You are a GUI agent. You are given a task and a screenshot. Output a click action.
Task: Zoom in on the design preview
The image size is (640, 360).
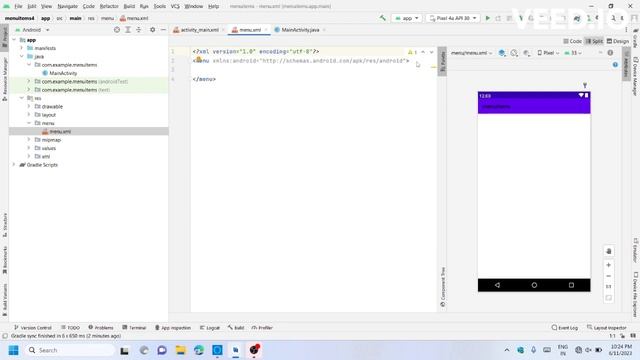609,265
